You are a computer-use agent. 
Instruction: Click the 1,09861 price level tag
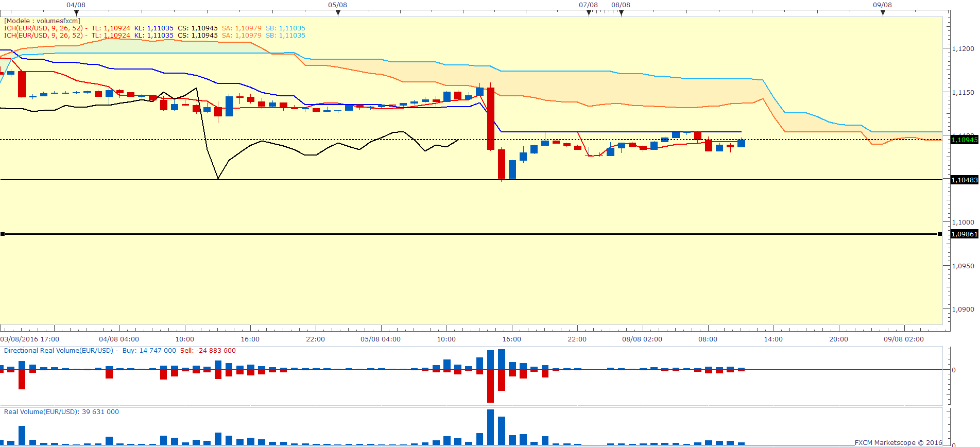tap(964, 234)
